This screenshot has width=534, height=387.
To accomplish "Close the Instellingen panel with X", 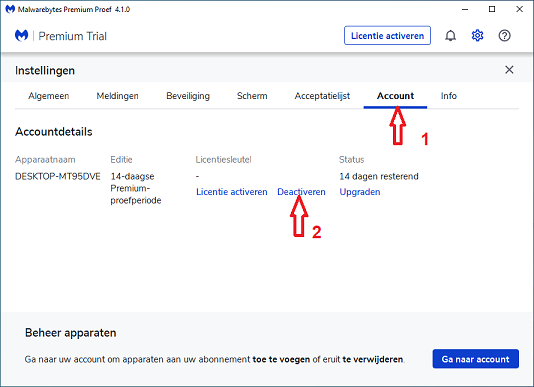I will pos(509,70).
